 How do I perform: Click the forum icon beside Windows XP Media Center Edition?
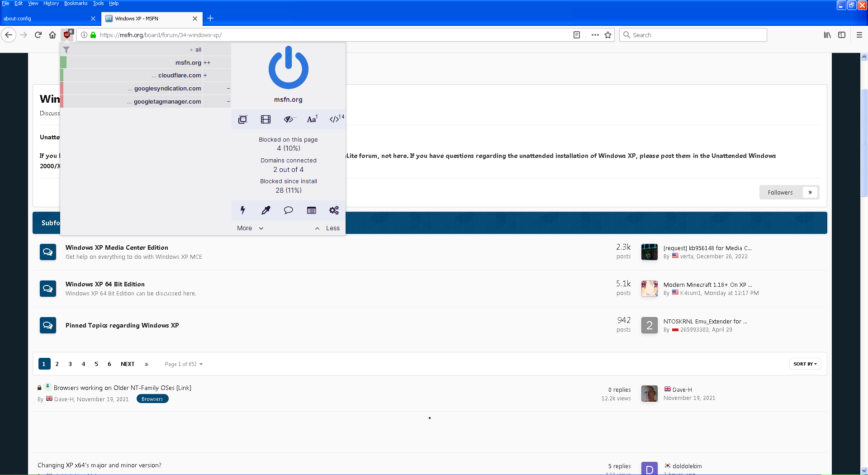click(48, 252)
